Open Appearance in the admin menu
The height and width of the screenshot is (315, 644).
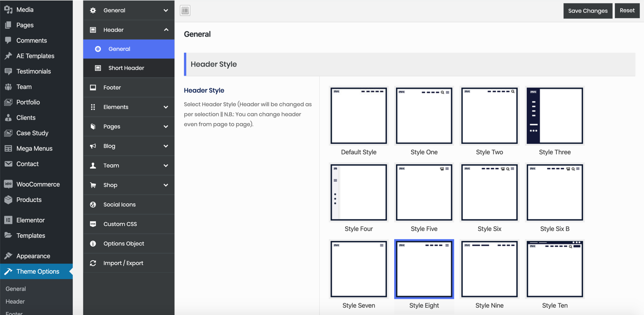click(x=33, y=256)
